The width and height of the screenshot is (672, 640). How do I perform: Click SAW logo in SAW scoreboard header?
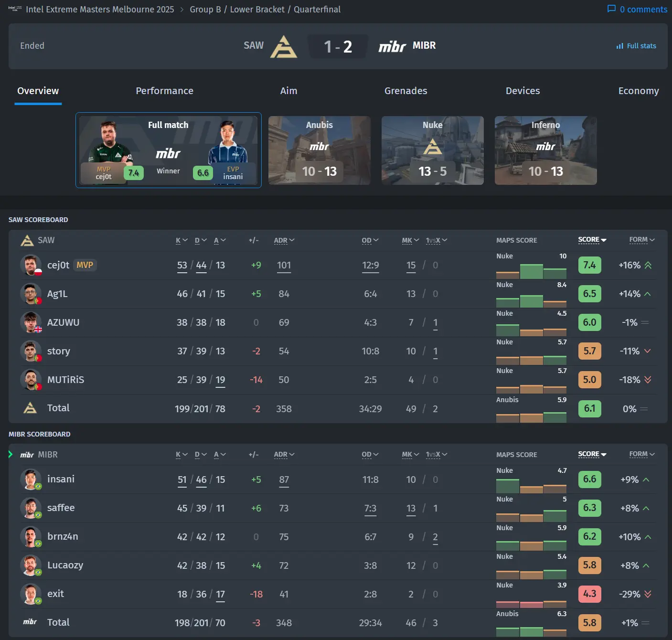[27, 240]
